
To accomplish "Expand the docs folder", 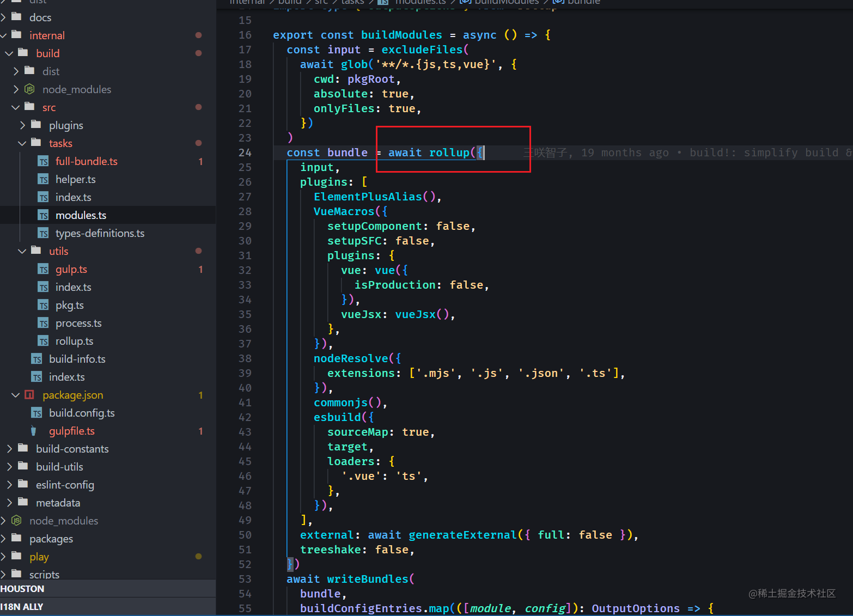I will (3, 17).
